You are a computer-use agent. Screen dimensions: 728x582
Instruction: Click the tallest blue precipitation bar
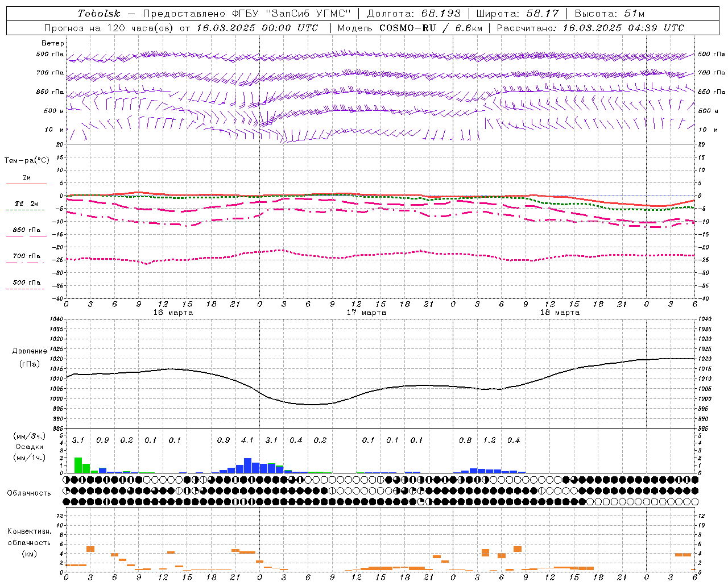pos(247,465)
